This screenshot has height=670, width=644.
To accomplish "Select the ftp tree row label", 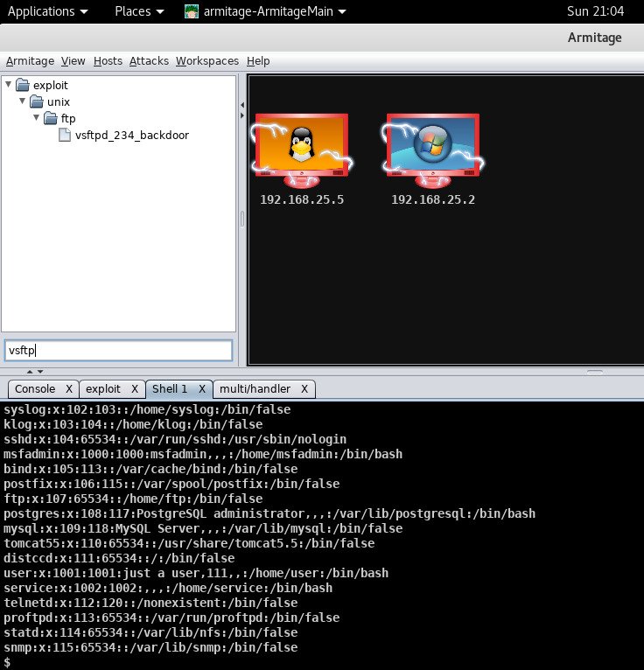I will coord(68,118).
